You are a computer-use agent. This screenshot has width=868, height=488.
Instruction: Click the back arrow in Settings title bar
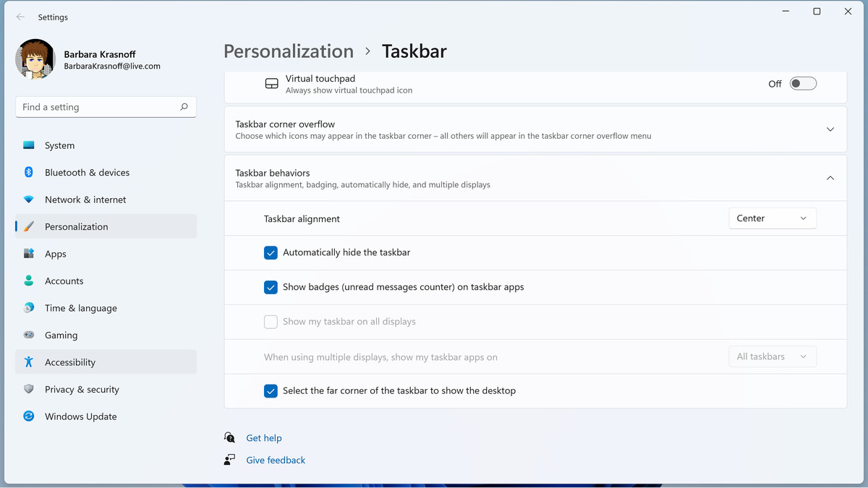coord(20,17)
